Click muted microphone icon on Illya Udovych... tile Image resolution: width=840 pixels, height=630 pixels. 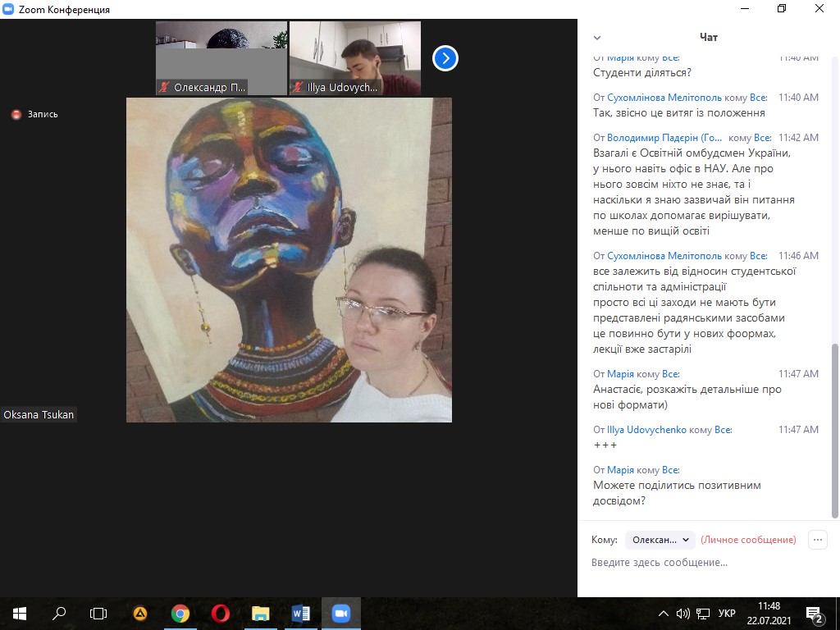click(298, 87)
